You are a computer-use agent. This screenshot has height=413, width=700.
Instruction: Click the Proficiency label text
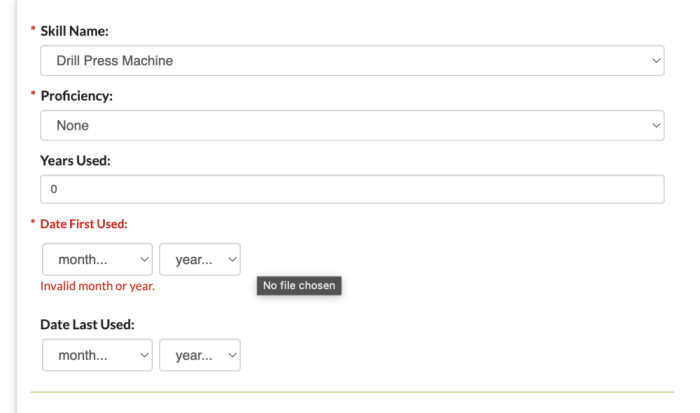tap(76, 96)
